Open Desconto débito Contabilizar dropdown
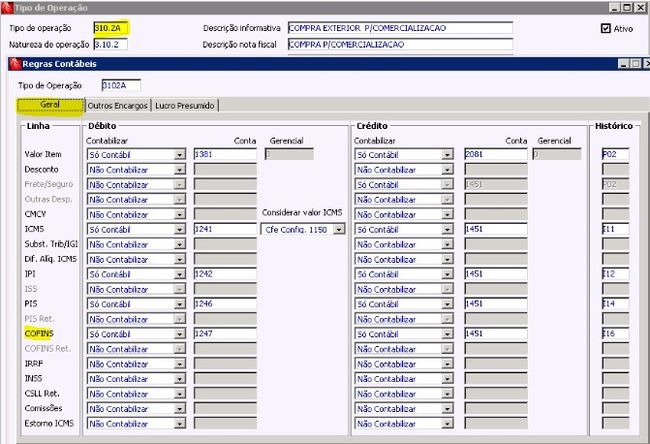Image resolution: width=650 pixels, height=444 pixels. point(179,170)
